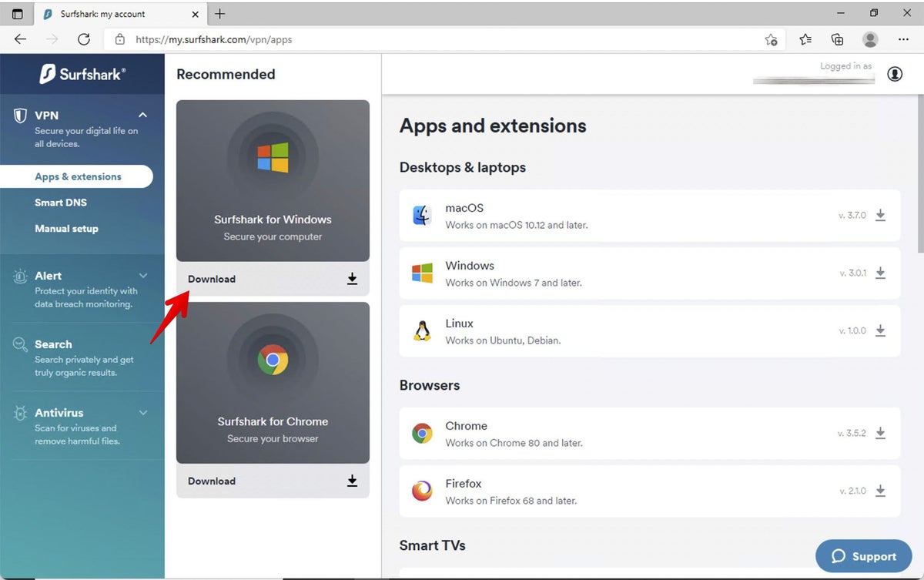Viewport: 924px width, 580px height.
Task: Open the Search section
Action: coord(53,344)
